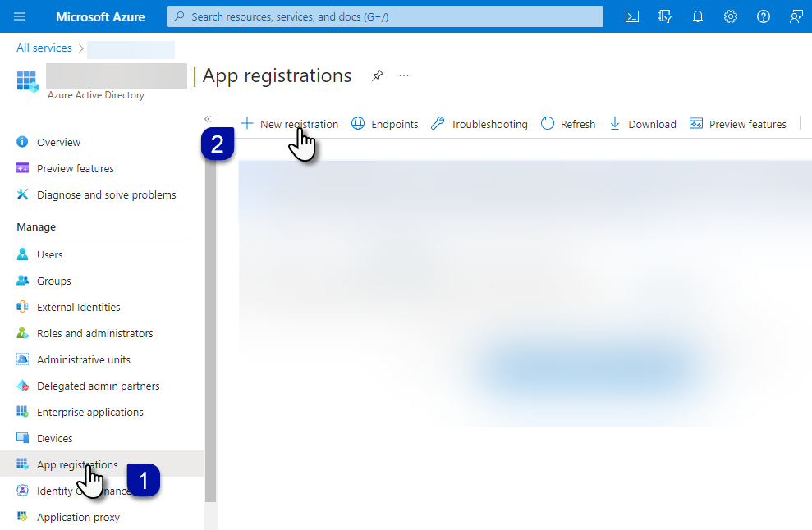Open portal Settings gear
The image size is (812, 530).
coord(730,16)
